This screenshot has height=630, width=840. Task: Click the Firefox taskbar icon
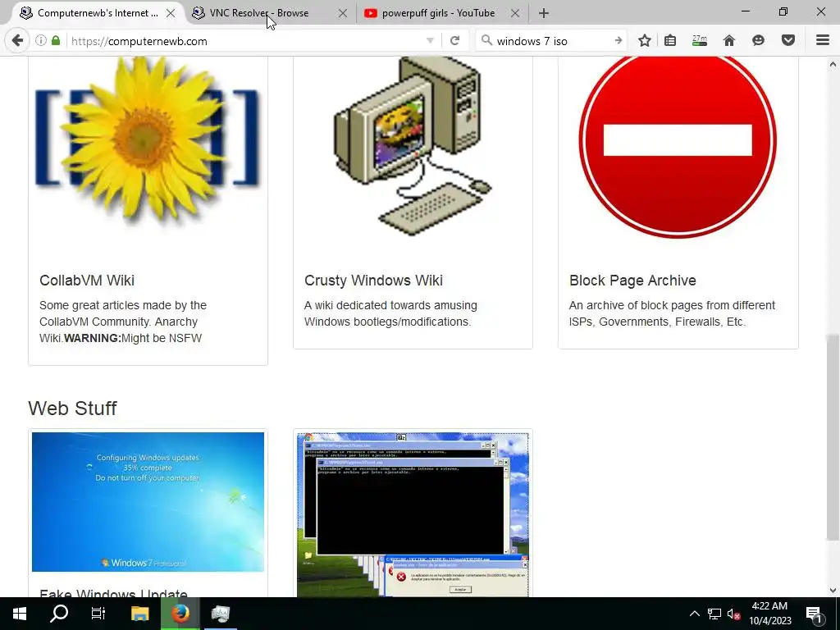[180, 614]
